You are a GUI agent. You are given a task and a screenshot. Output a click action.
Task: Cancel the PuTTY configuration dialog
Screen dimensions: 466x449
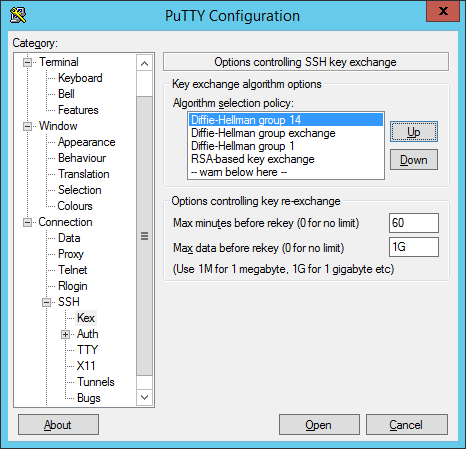tap(407, 425)
